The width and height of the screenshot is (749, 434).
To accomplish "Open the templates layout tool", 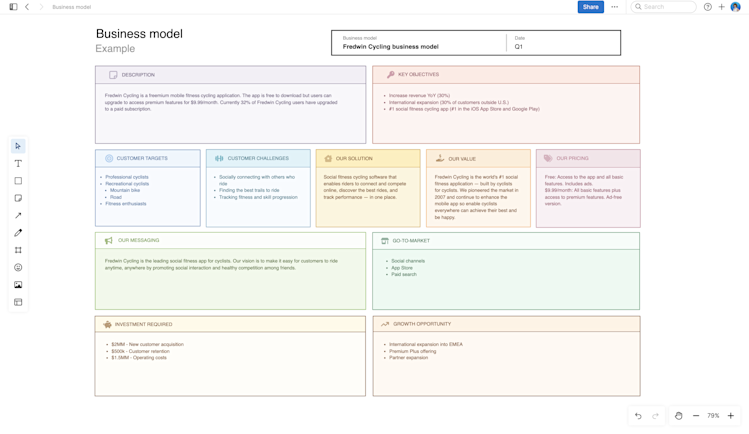I will 18,302.
